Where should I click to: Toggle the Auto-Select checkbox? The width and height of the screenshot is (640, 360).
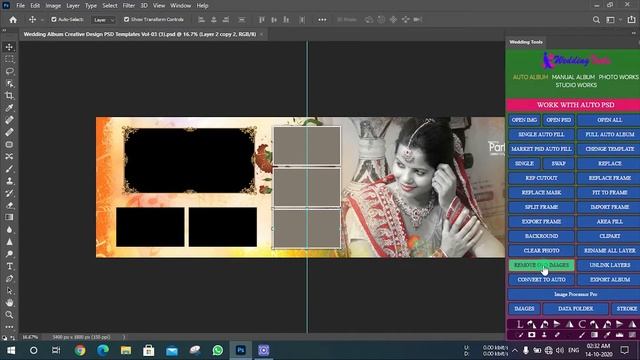[53, 19]
